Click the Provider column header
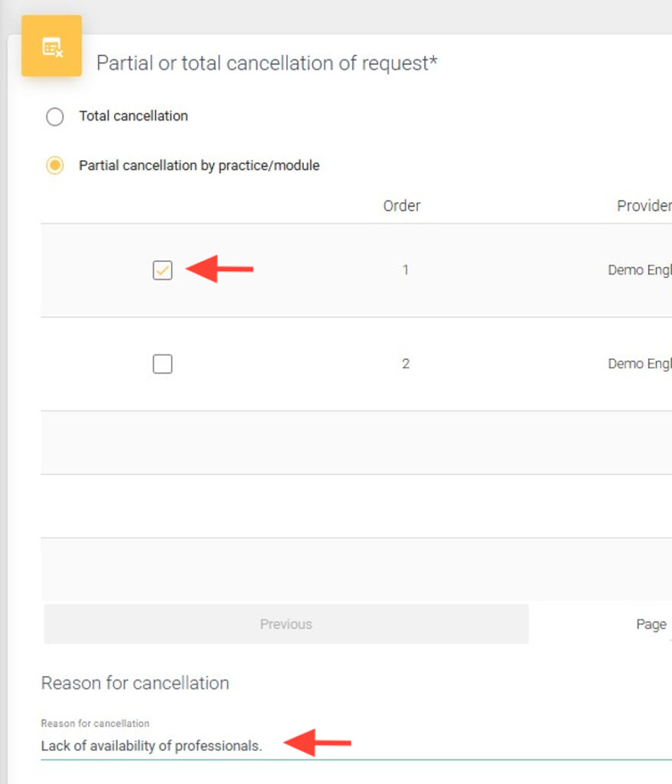 [x=643, y=206]
